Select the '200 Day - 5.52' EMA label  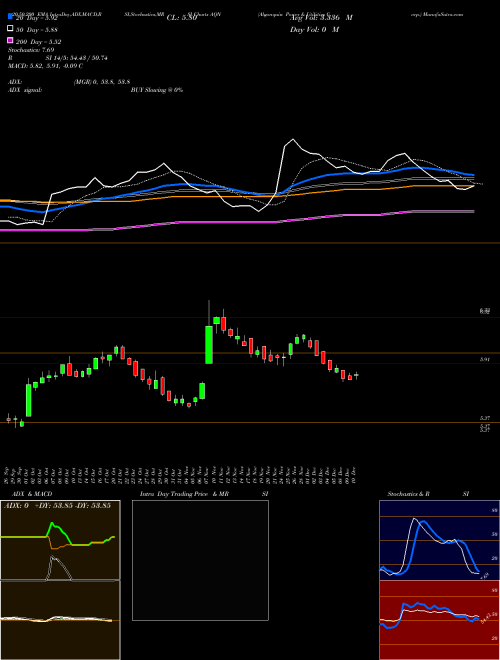tap(39, 42)
